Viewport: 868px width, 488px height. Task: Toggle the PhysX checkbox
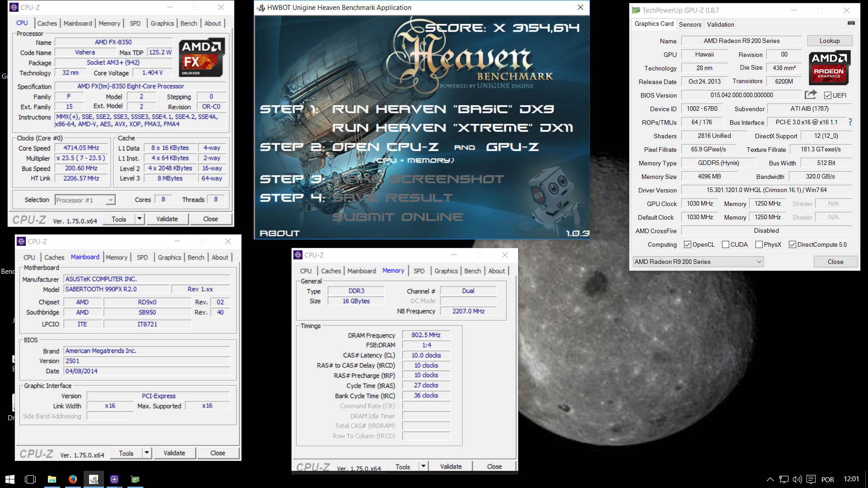759,244
